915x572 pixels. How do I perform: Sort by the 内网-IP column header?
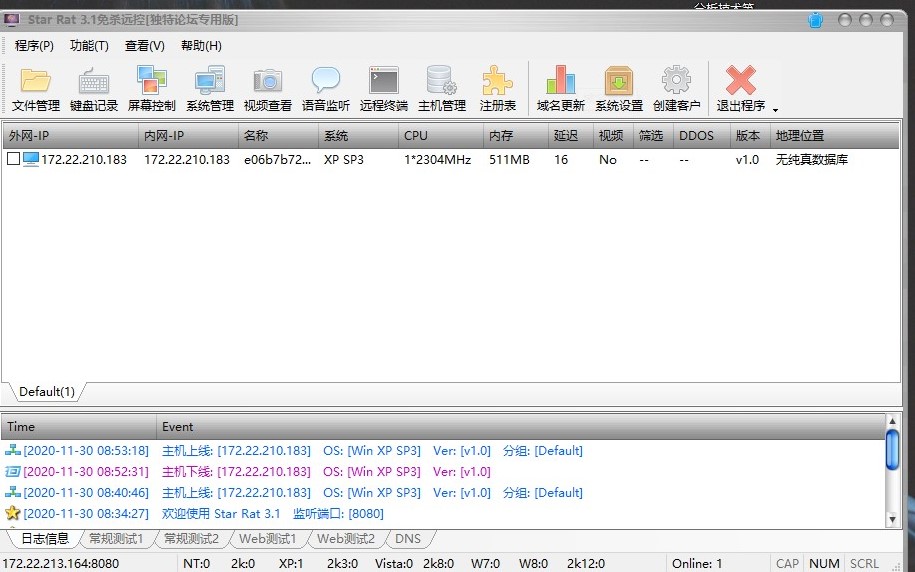188,135
